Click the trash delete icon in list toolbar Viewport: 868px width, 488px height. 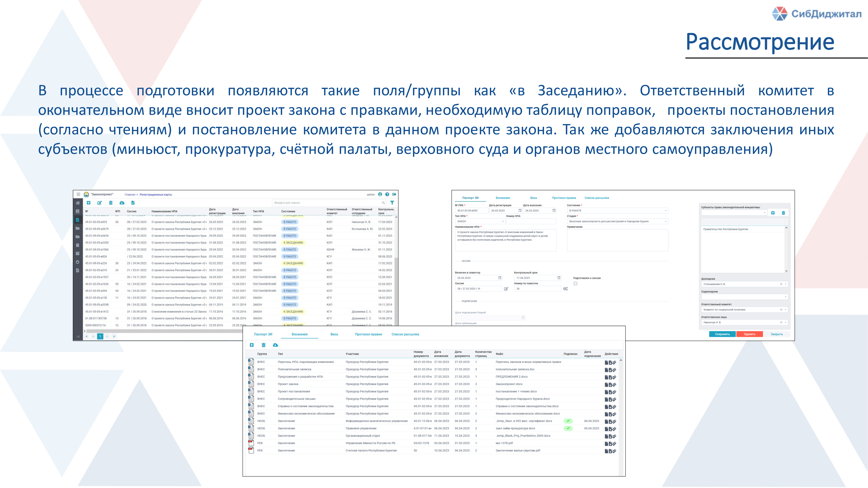coord(110,203)
